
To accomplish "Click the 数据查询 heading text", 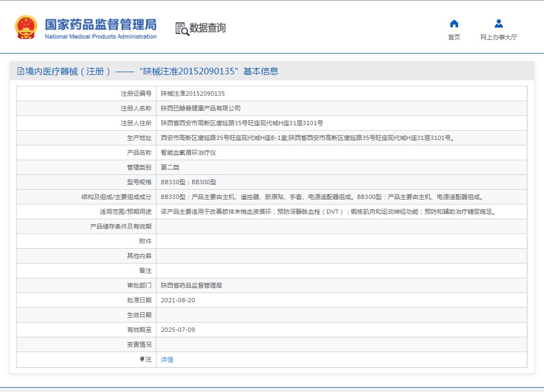I will pyautogui.click(x=207, y=28).
